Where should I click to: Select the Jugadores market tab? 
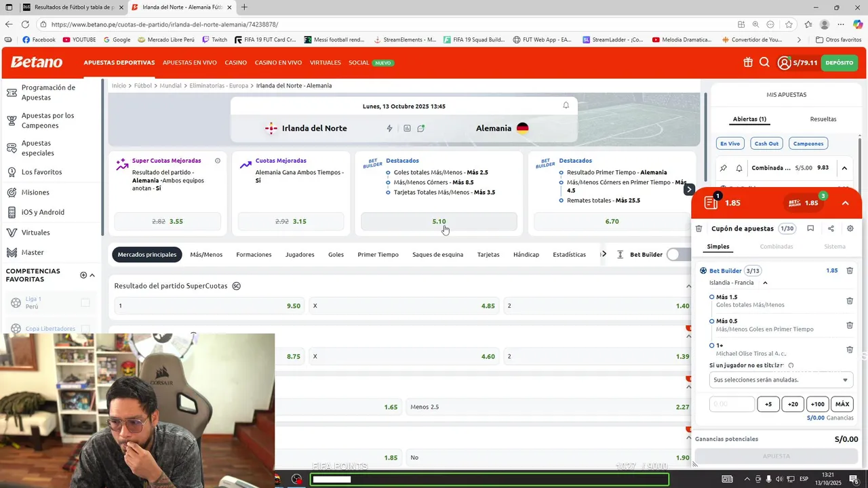coord(300,255)
